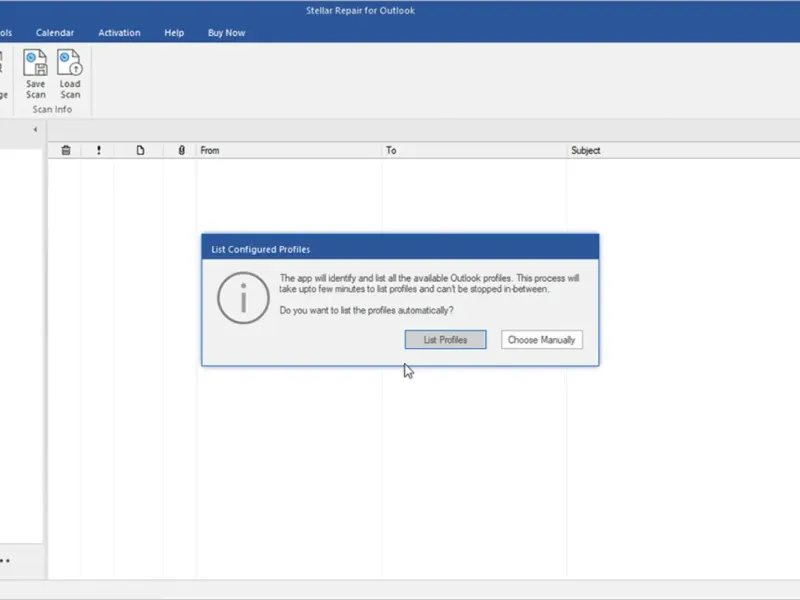Click the List Profiles button

pos(445,340)
